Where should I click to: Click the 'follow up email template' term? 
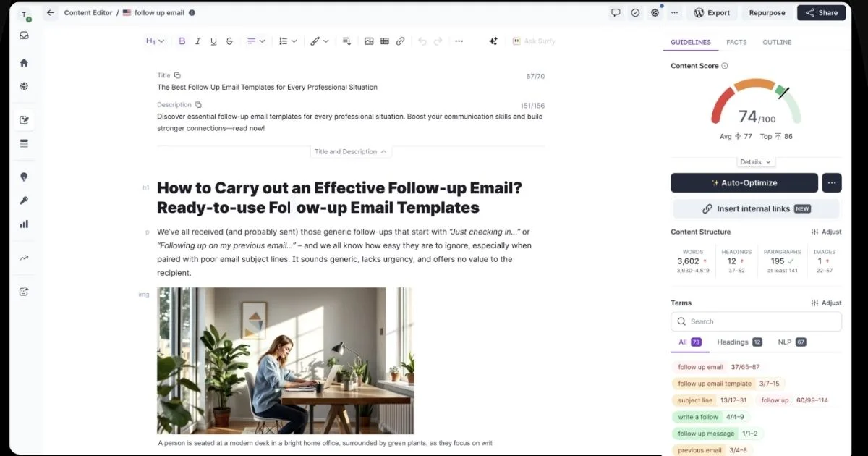[x=728, y=384]
